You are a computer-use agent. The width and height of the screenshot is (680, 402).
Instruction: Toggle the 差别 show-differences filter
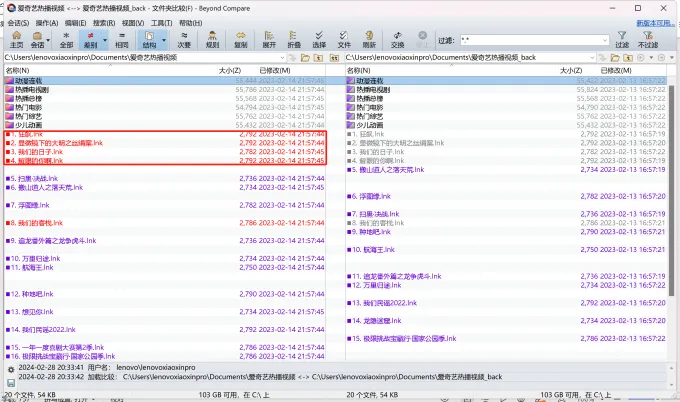(x=90, y=39)
